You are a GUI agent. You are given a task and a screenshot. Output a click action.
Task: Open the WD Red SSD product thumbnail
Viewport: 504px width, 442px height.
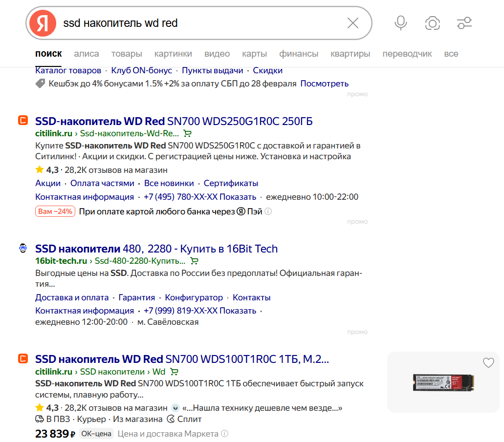tap(443, 382)
